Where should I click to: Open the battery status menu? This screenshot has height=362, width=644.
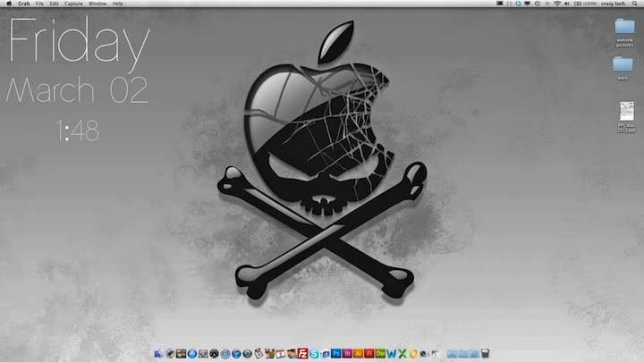(x=585, y=4)
